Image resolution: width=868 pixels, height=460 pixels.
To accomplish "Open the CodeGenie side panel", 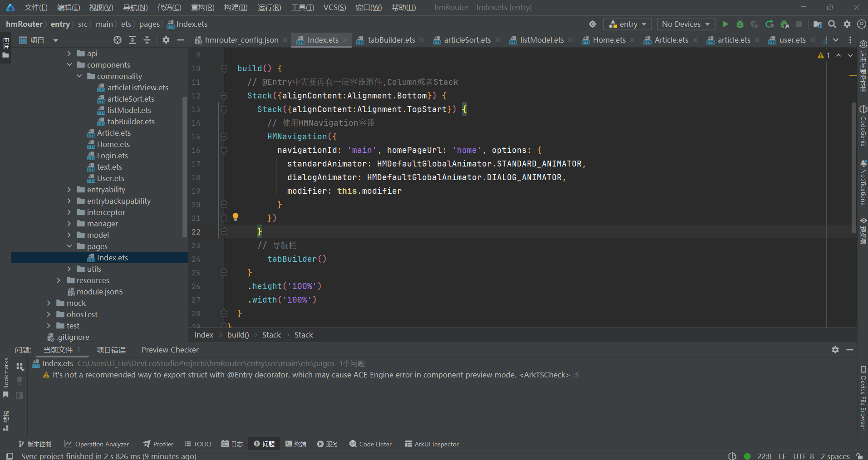I will (863, 126).
